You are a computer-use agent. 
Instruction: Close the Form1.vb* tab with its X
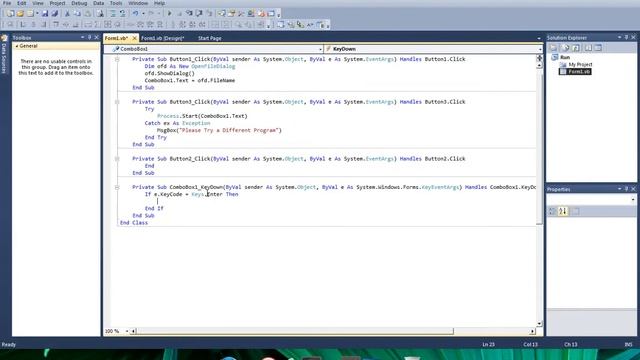(134, 38)
